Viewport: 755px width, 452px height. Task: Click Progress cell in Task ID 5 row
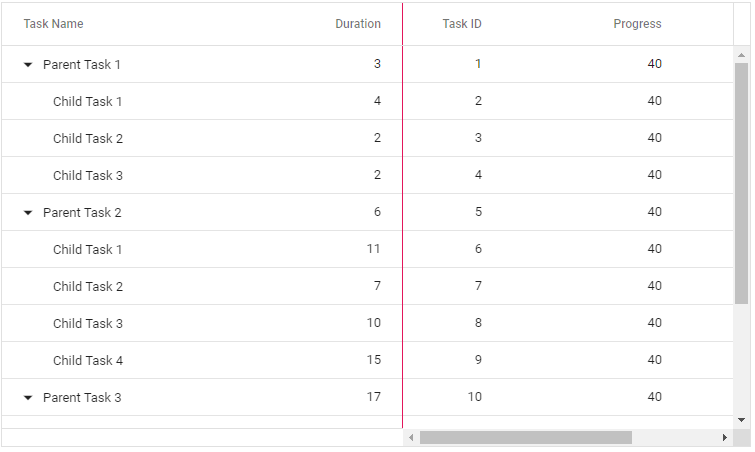[654, 212]
